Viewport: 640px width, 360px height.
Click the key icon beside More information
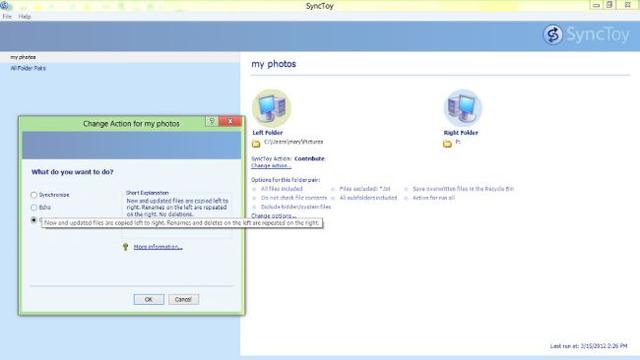(125, 247)
